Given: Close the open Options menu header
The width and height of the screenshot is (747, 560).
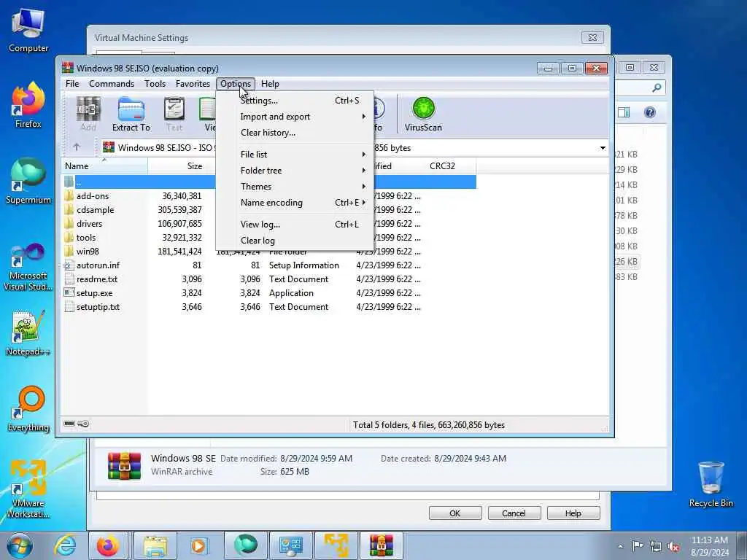Looking at the screenshot, I should 236,84.
